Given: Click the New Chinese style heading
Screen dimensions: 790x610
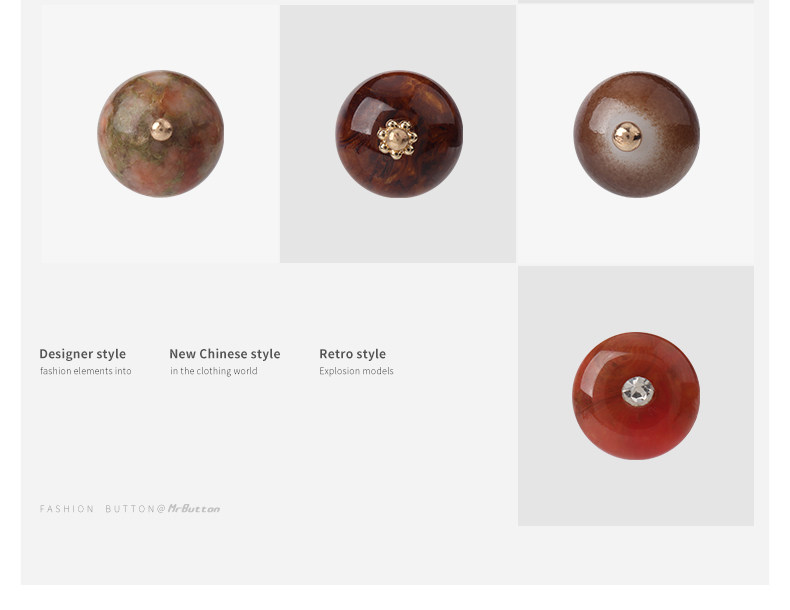Looking at the screenshot, I should coord(225,354).
